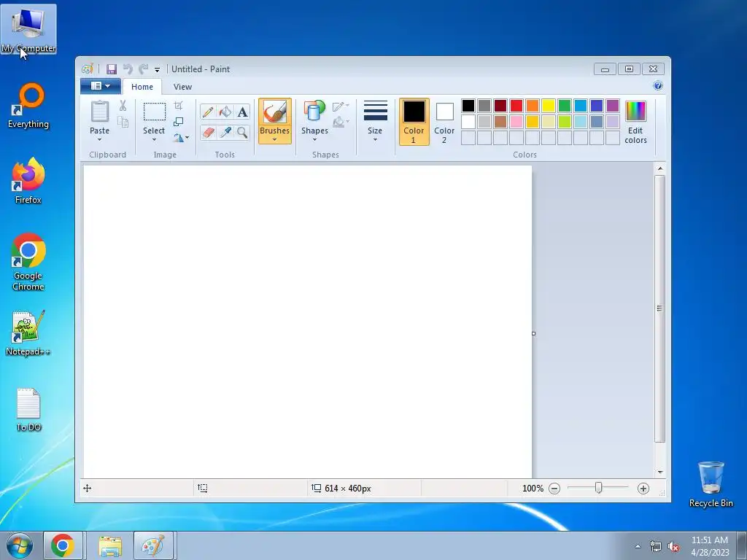
Task: Click the muted volume tray icon
Action: [673, 546]
